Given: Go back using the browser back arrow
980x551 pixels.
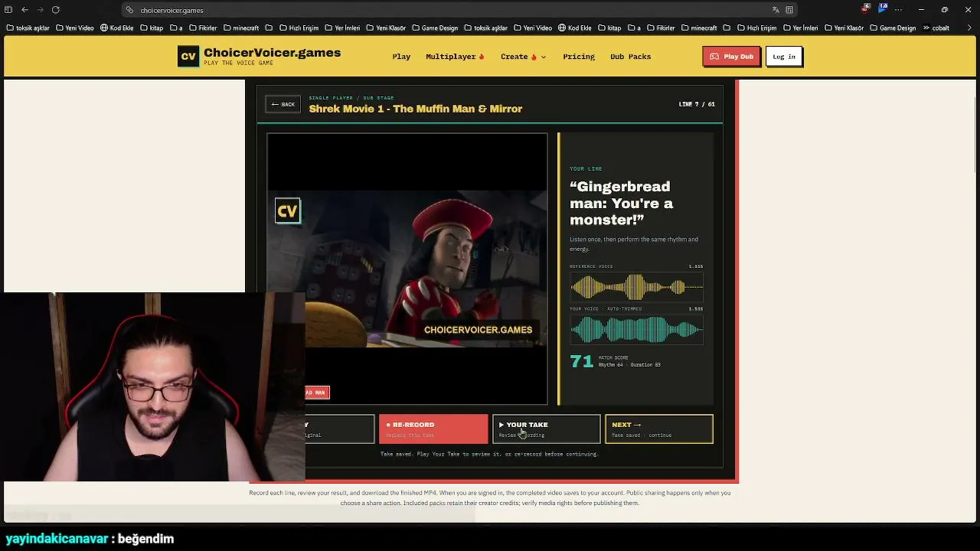Looking at the screenshot, I should pos(24,10).
